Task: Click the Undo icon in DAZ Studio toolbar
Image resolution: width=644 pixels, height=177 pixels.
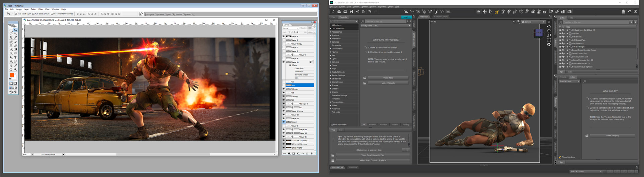Action: (370, 12)
